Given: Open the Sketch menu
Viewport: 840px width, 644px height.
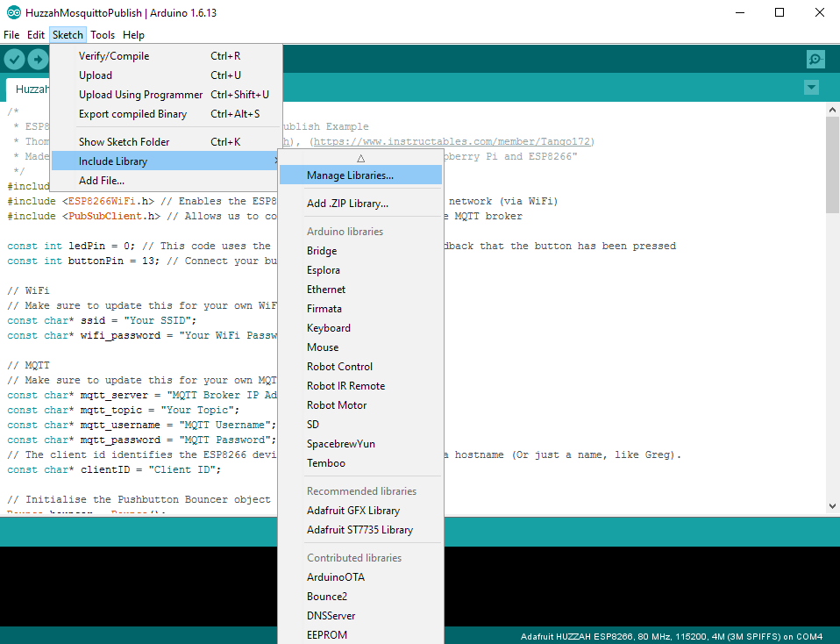Looking at the screenshot, I should pos(68,34).
